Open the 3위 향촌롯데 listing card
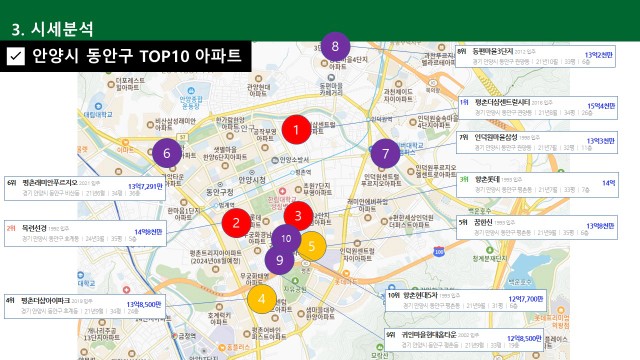 coord(537,185)
